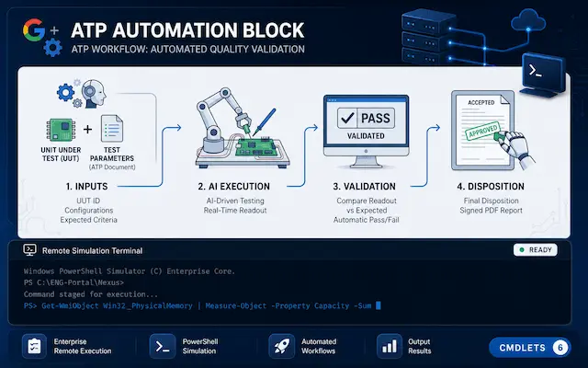
Task: Click the Get-WmiObject command line in terminal
Action: (x=202, y=305)
